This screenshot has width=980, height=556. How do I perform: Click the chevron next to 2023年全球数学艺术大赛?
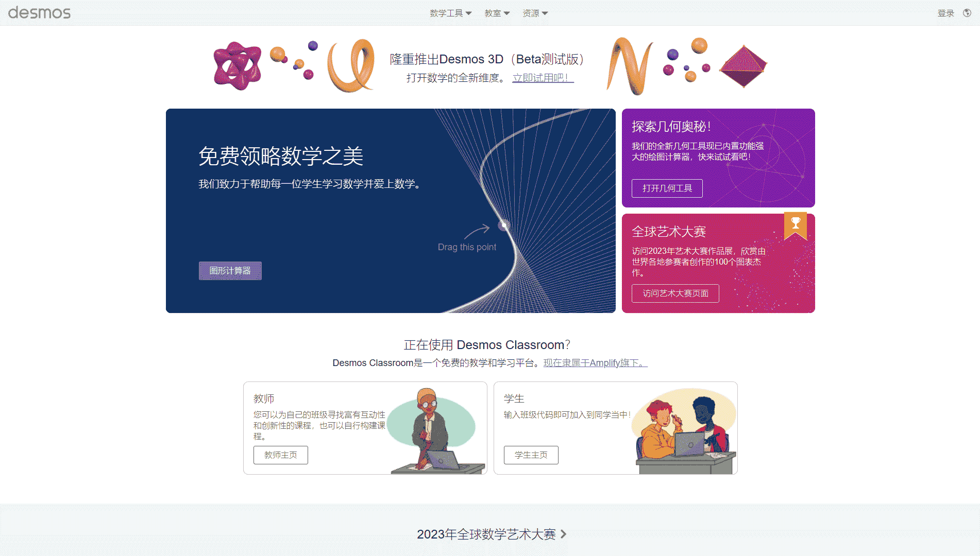[563, 534]
